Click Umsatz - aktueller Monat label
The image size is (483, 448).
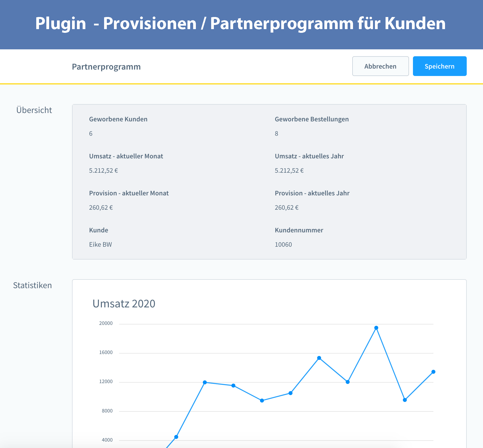pyautogui.click(x=126, y=156)
